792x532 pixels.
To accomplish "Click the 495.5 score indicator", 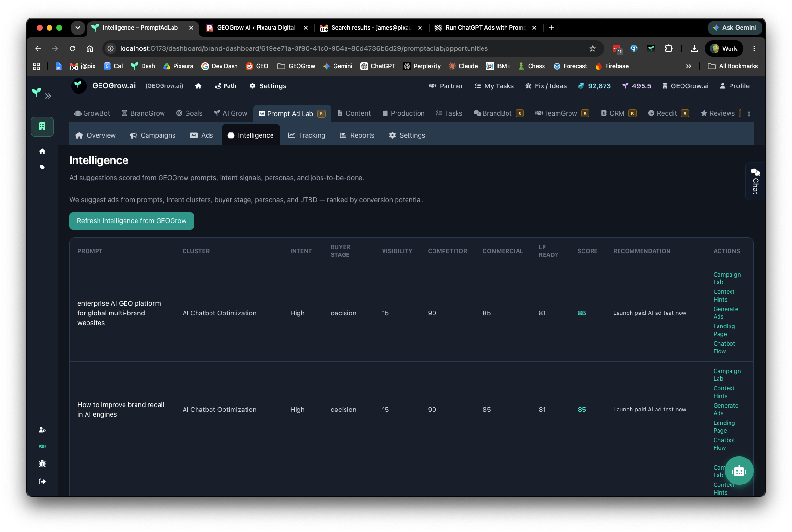I will point(637,86).
